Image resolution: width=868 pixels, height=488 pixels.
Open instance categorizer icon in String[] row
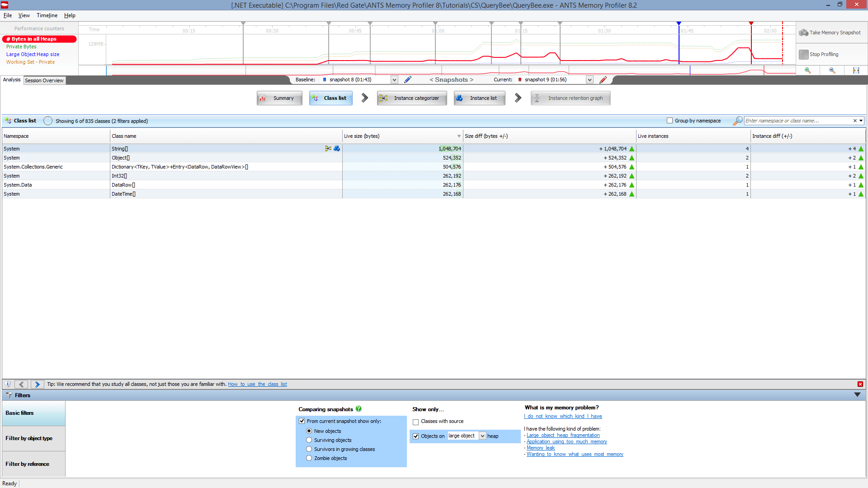[328, 149]
